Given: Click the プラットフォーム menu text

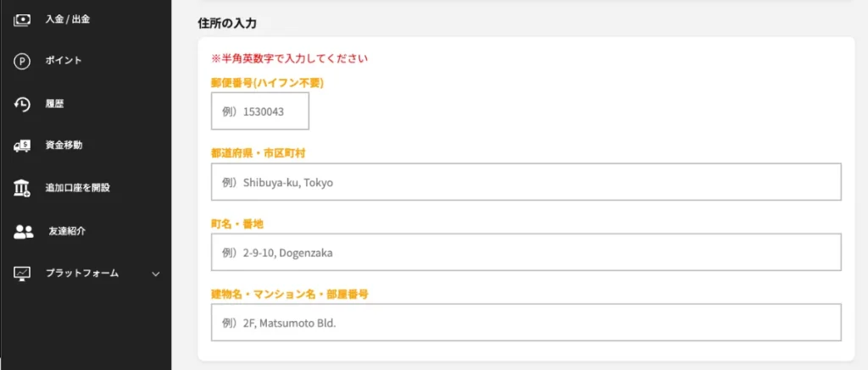Looking at the screenshot, I should (x=82, y=273).
